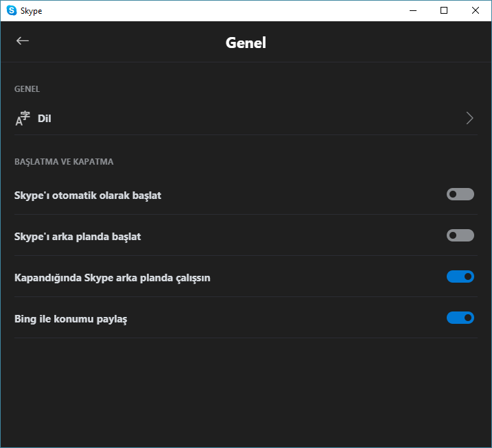Click Kapandığında Skype arka planda çalışsın label
The width and height of the screenshot is (492, 448).
[x=113, y=278]
